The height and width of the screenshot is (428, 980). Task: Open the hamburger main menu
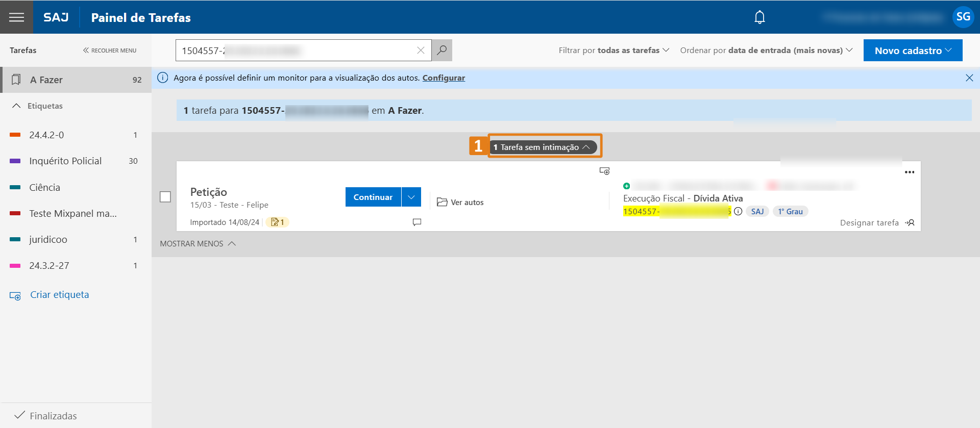[x=16, y=17]
